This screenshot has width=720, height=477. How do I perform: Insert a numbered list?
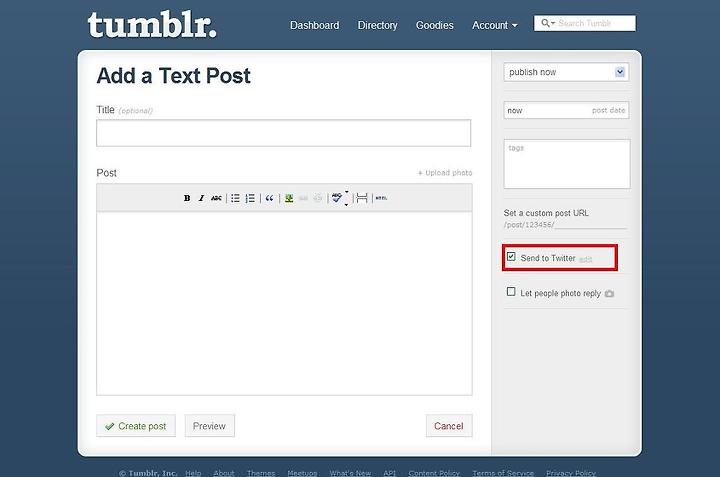tap(250, 198)
